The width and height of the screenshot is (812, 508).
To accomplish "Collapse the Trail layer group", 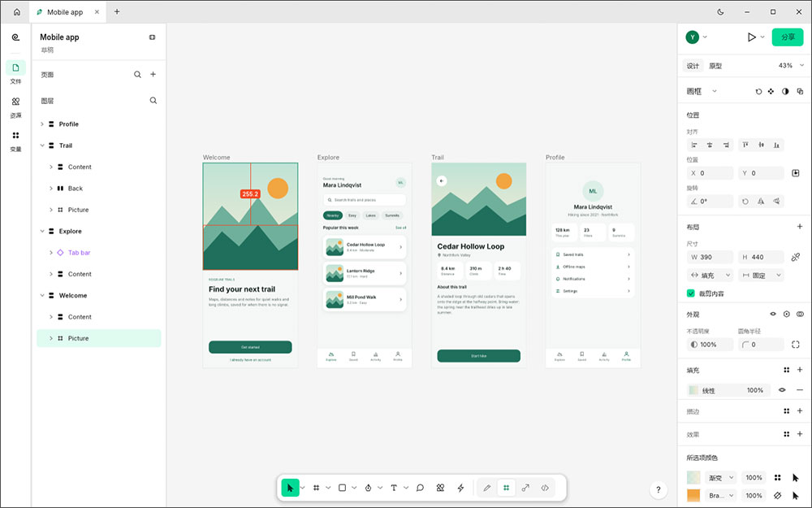I will tap(42, 145).
